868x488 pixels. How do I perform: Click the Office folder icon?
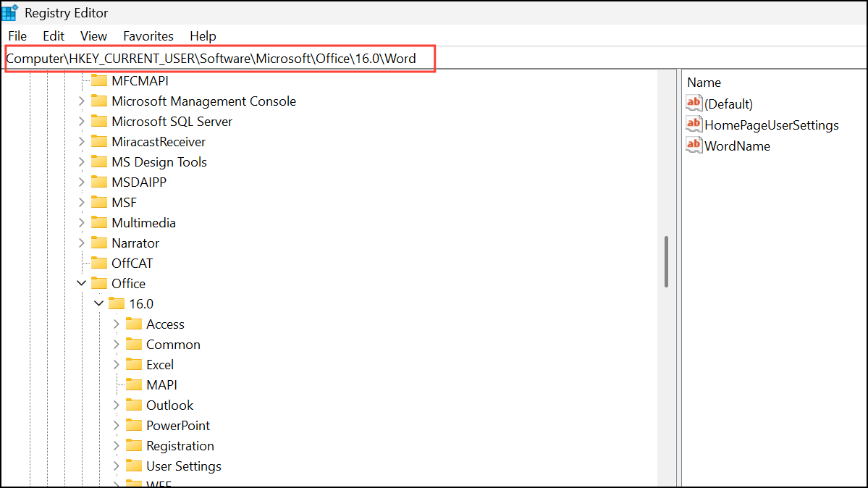click(x=99, y=283)
